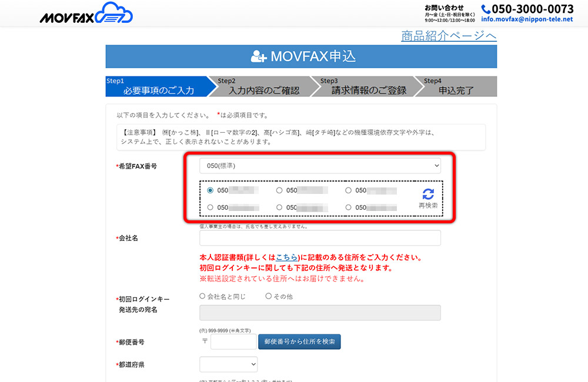The width and height of the screenshot is (588, 382).
Task: Select the first 050 FAX number radio
Action: coord(210,190)
